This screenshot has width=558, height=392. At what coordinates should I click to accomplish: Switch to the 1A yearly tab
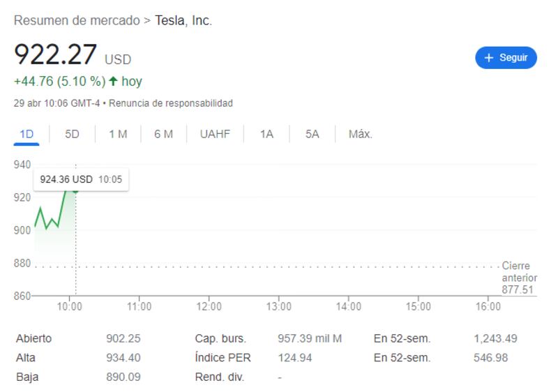pos(266,134)
